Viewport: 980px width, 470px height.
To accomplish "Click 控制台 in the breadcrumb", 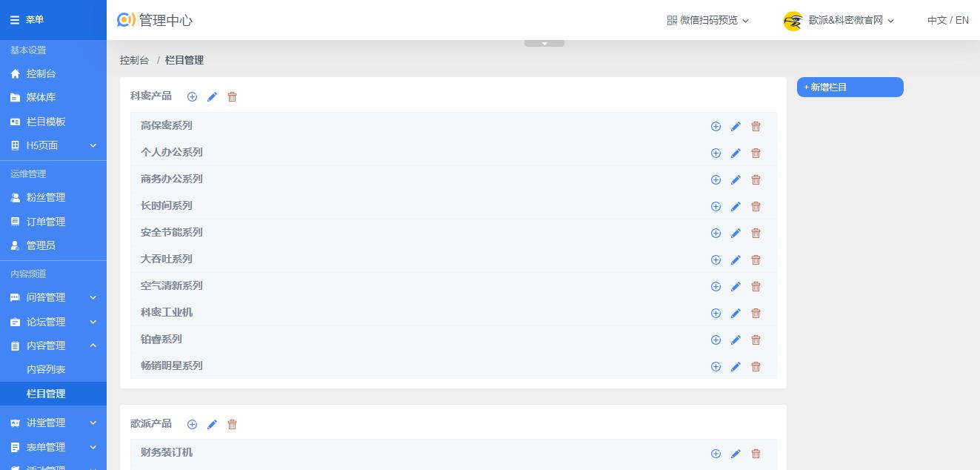I will (x=134, y=60).
